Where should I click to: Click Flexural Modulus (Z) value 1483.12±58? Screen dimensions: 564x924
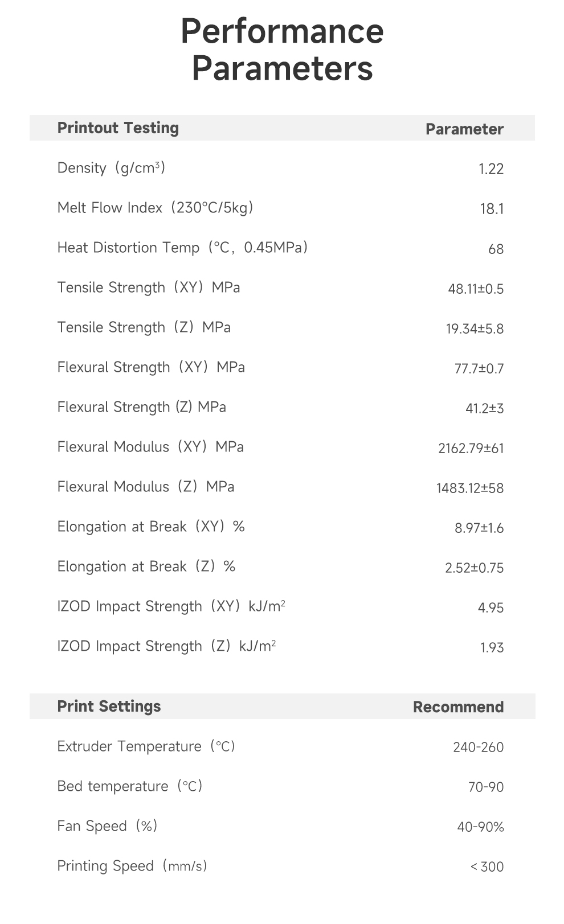tap(469, 488)
